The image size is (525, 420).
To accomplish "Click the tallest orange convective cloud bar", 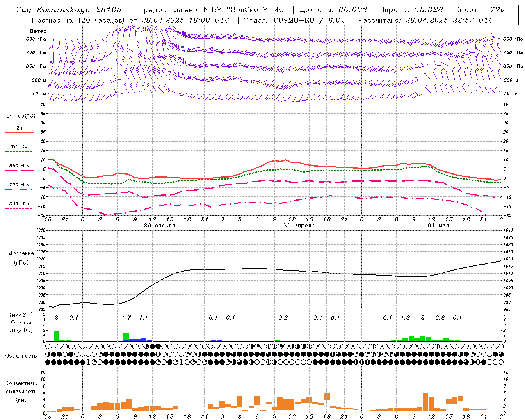I will click(x=425, y=402).
